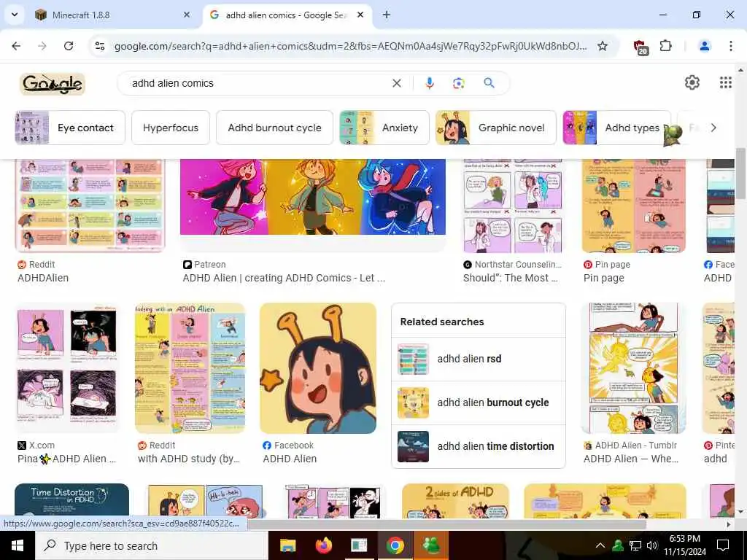
Task: Open the volume speaker icon in tray
Action: pyautogui.click(x=651, y=545)
